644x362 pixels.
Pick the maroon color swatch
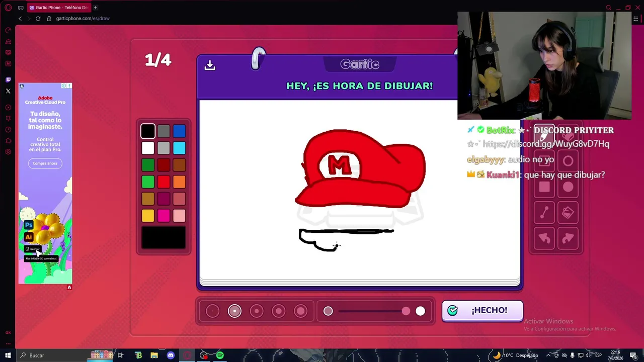pos(164,199)
